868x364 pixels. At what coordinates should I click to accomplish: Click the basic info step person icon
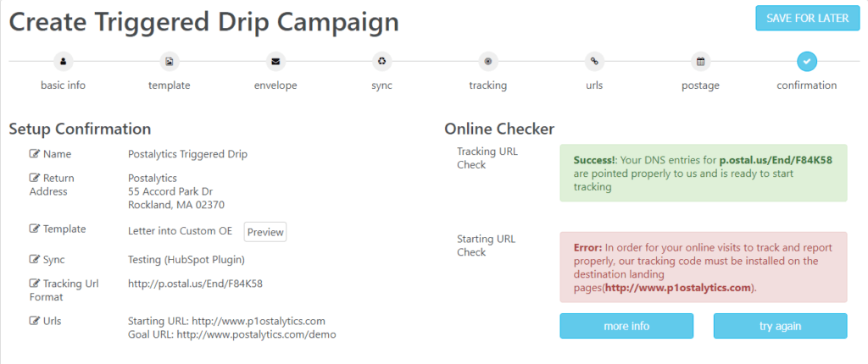coord(63,62)
